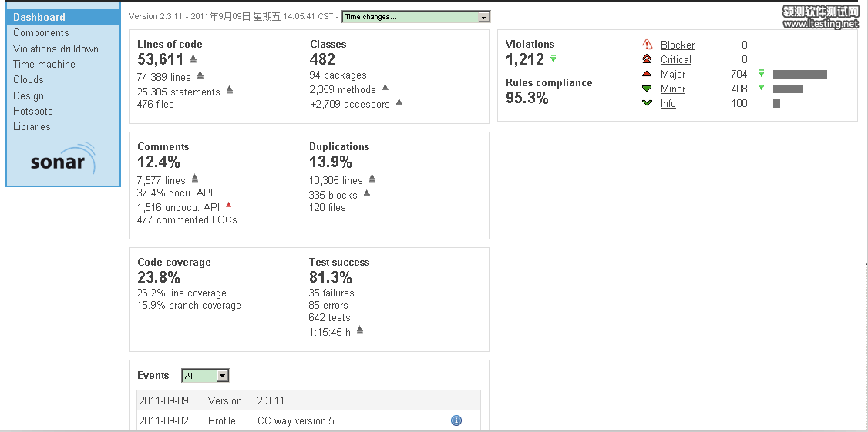Click the Minor severity green arrow icon
This screenshot has width=868, height=432.
click(648, 89)
